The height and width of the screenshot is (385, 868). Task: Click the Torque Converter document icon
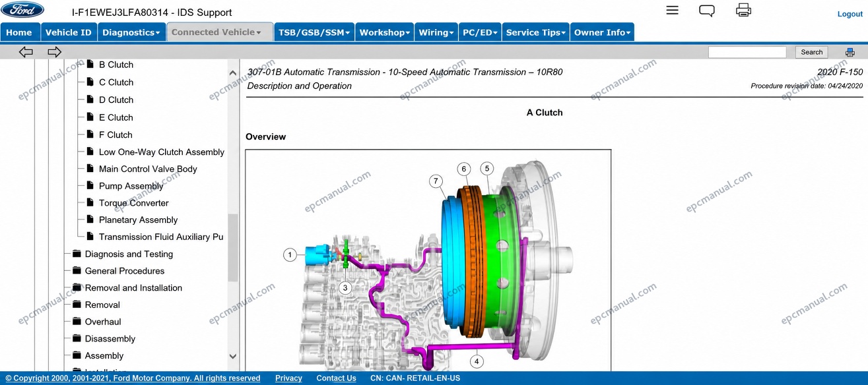pos(90,202)
